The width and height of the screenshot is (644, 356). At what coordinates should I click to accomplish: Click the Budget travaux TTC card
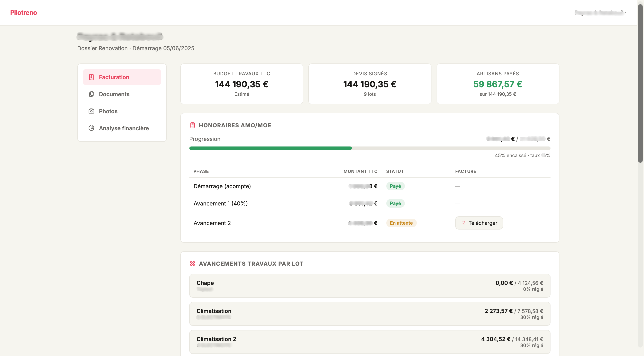[x=242, y=84]
